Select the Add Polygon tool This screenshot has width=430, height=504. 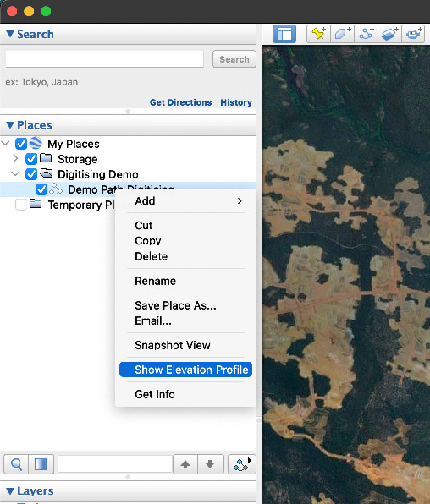point(342,34)
